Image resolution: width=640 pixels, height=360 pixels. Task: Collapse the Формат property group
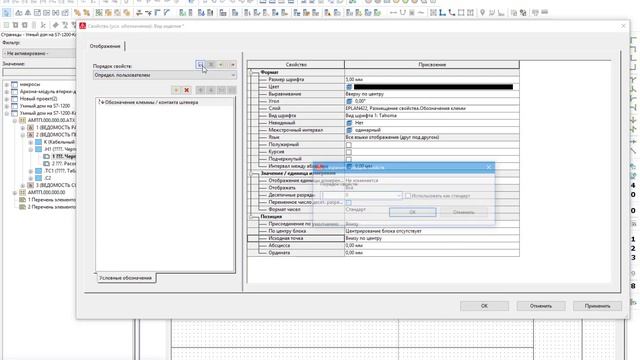pyautogui.click(x=251, y=72)
